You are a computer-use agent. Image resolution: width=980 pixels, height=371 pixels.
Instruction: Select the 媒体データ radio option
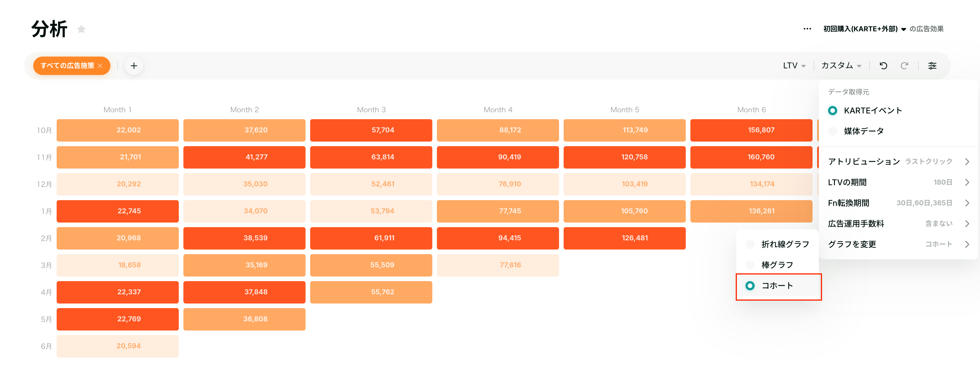[856, 131]
